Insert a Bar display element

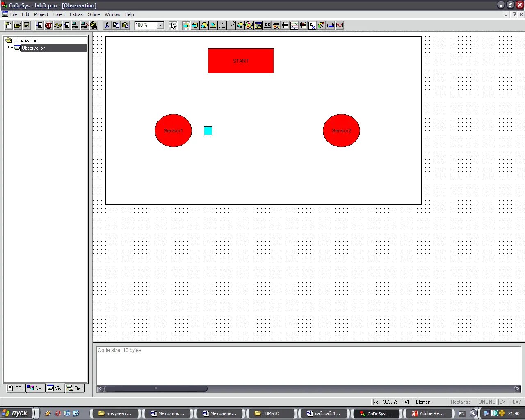tap(330, 25)
